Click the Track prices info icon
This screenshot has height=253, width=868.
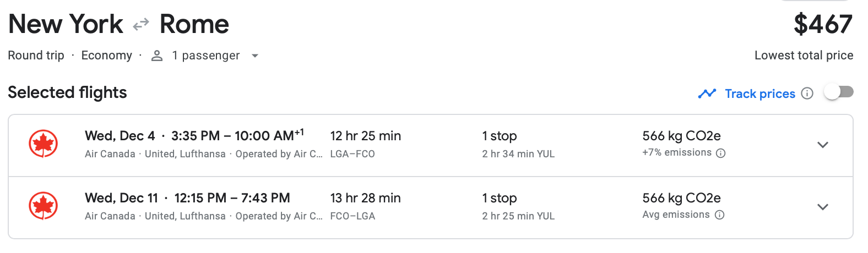click(x=807, y=94)
